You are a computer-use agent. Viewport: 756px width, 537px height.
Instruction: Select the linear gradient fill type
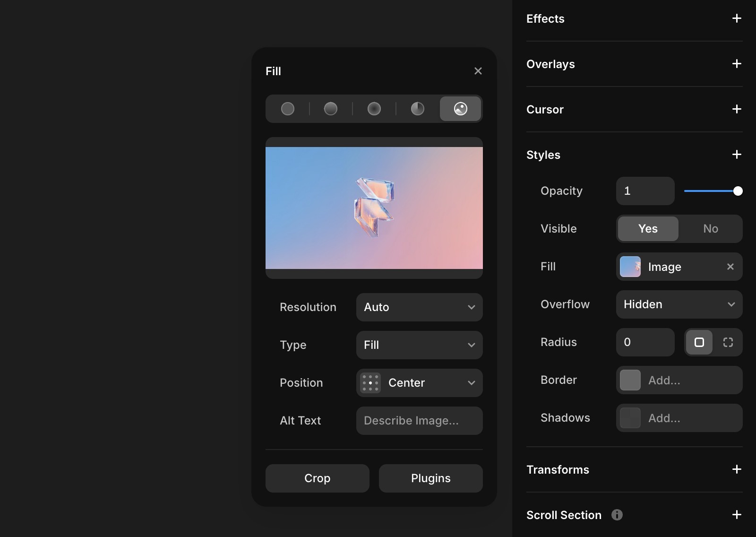click(x=331, y=109)
